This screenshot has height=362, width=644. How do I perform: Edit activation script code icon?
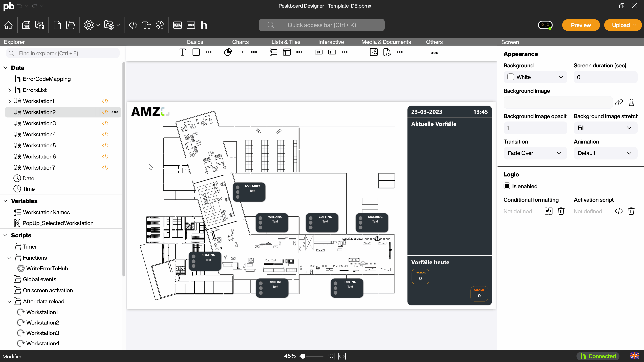(619, 211)
